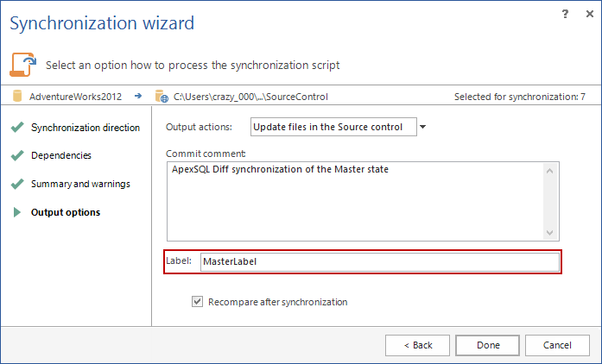Click checkmark icon beside Synchronization direction

(17, 128)
